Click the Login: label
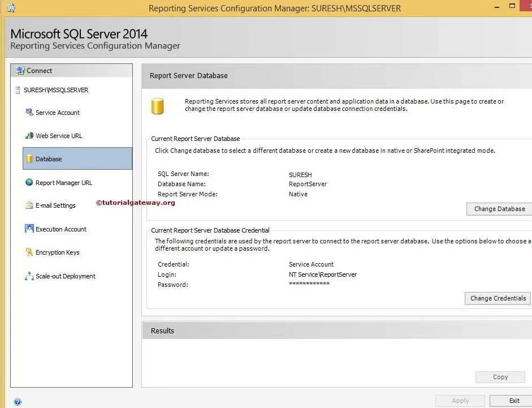Image resolution: width=532 pixels, height=408 pixels. coord(167,274)
